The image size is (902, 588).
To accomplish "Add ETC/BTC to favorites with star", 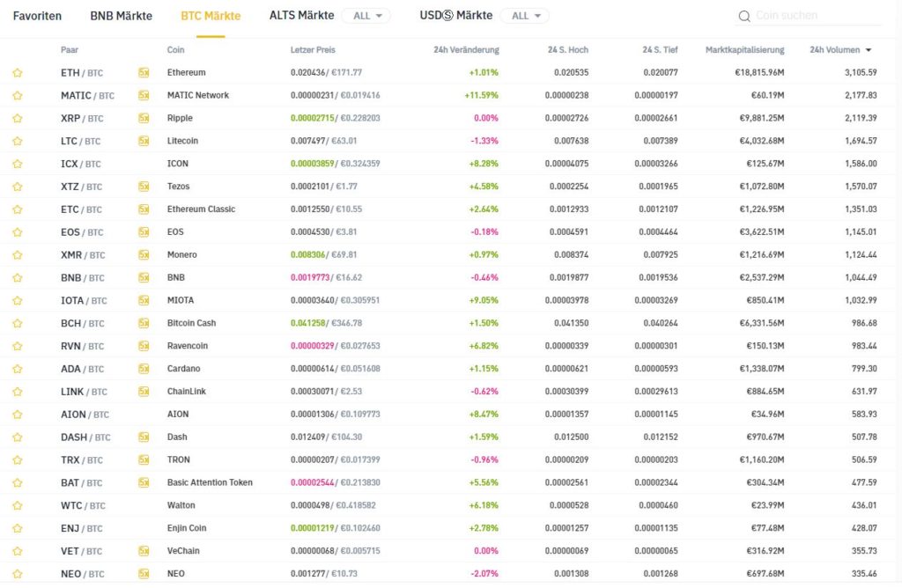I will tap(18, 209).
